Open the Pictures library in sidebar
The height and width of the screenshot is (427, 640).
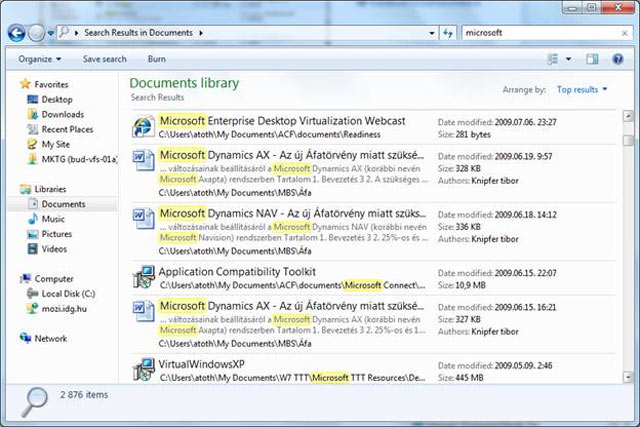click(x=56, y=234)
